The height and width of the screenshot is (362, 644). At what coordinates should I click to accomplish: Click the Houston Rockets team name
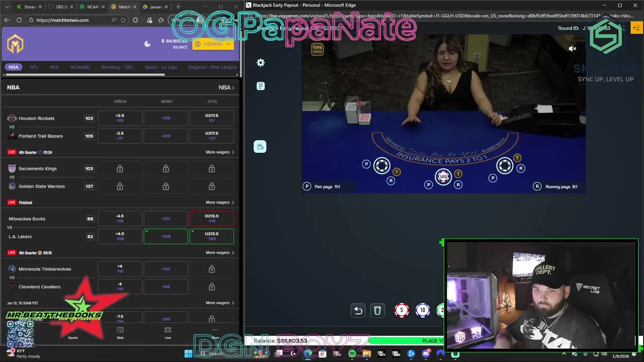click(36, 118)
